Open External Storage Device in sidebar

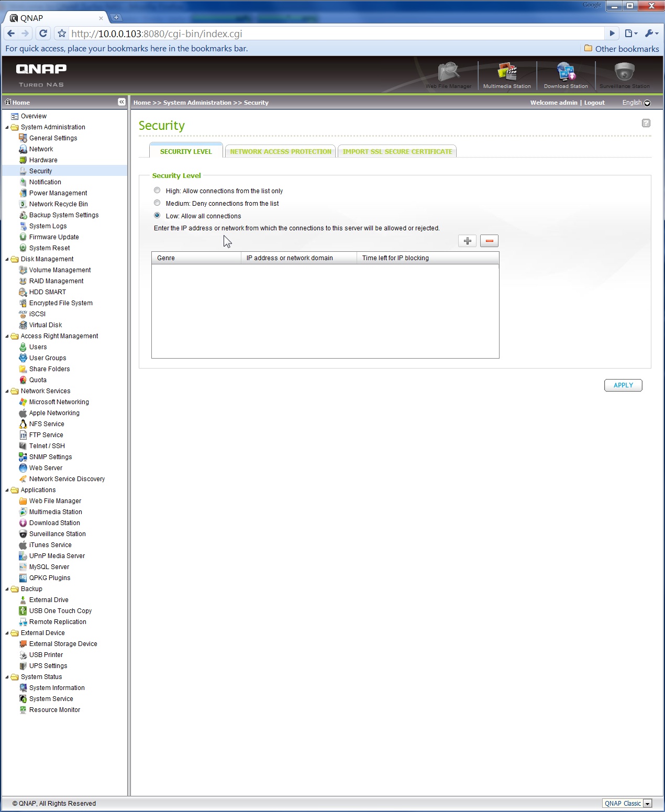point(63,644)
